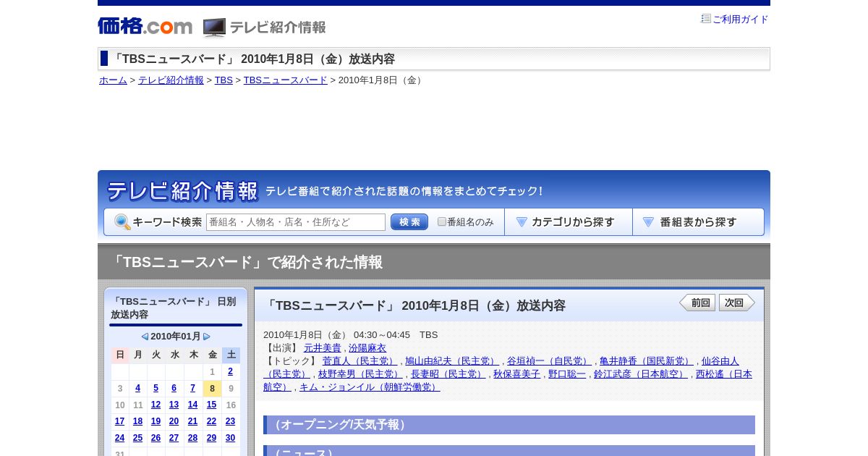Go to previous month arrow in calendar
Viewport: 868px width, 456px height.
[145, 337]
